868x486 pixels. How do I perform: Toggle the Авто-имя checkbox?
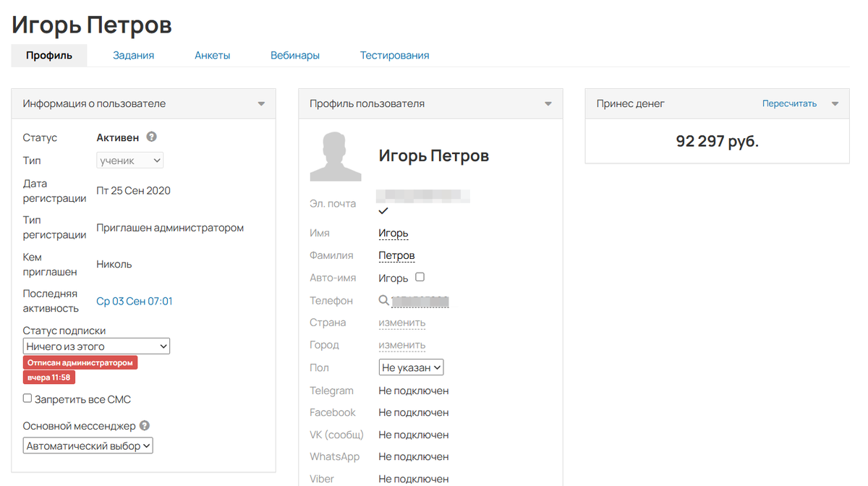[x=420, y=277]
